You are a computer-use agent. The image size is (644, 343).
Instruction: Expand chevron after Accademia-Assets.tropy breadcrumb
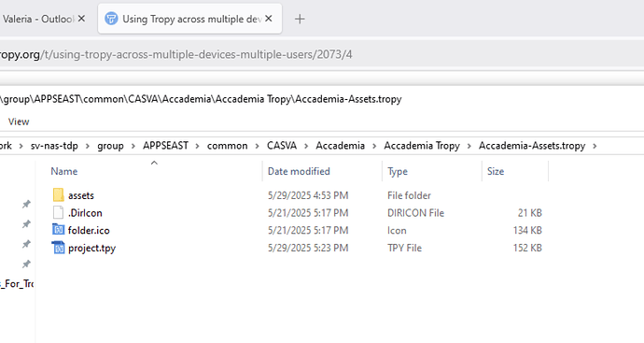click(595, 146)
